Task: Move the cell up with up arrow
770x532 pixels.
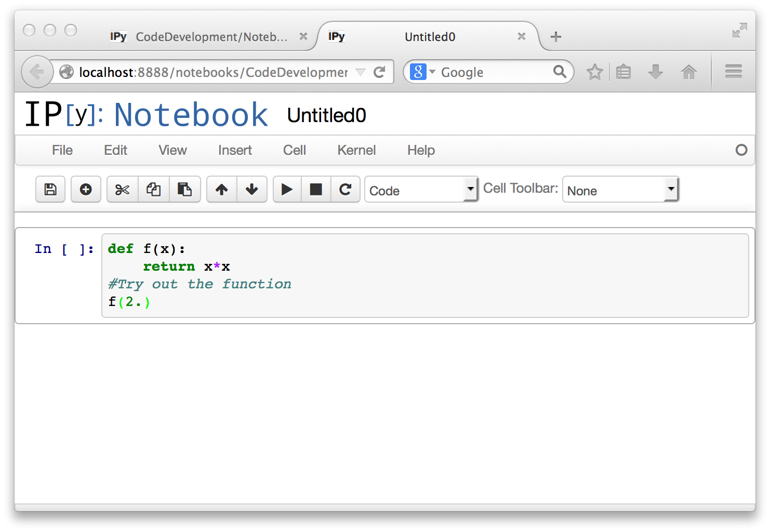Action: point(222,190)
